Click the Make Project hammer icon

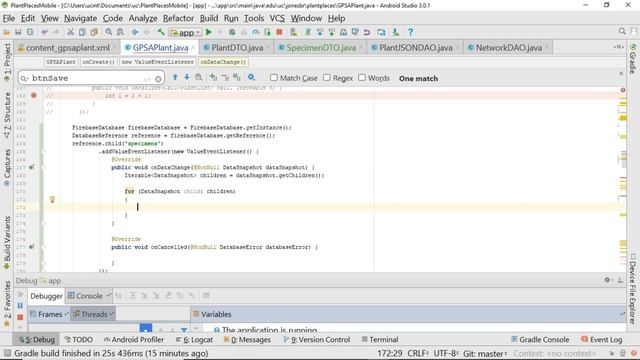coord(161,32)
